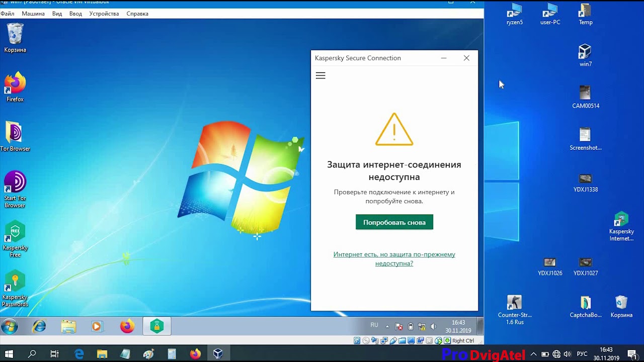Screen dimensions: 644x362
Task: Click the Попробовать снова button
Action: click(x=394, y=222)
